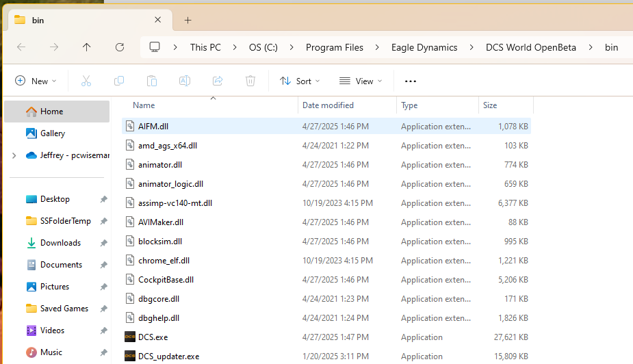This screenshot has height=364, width=633.
Task: Navigate to This PC breadcrumb
Action: click(x=205, y=47)
